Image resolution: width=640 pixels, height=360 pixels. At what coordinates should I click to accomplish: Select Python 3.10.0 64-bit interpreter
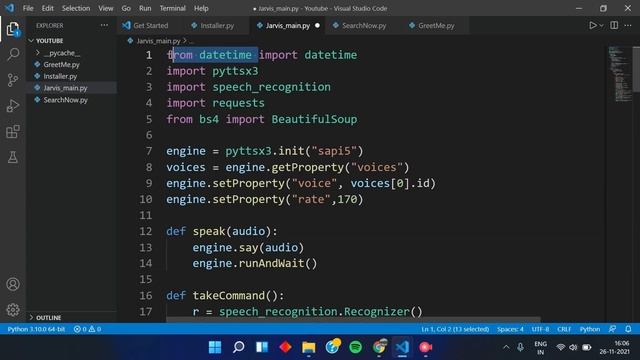[x=36, y=329]
